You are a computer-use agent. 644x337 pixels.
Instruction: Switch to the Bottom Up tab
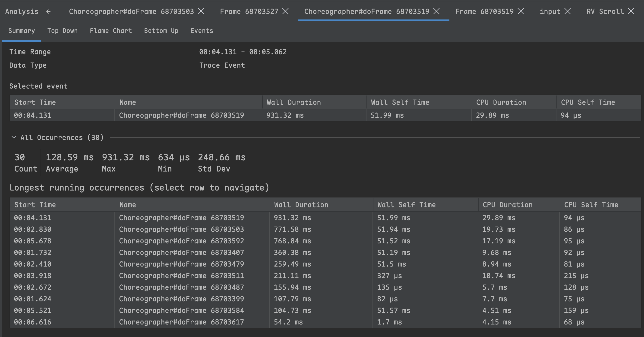pyautogui.click(x=161, y=31)
